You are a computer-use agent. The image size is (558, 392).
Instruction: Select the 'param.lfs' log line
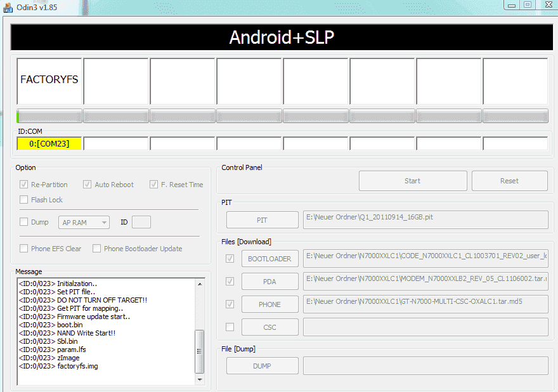coord(52,350)
